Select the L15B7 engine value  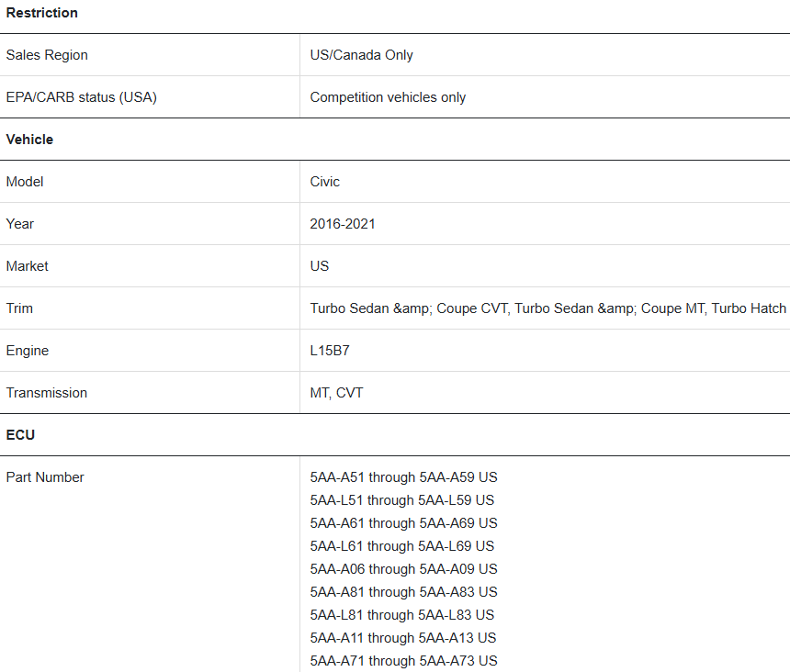pos(330,351)
